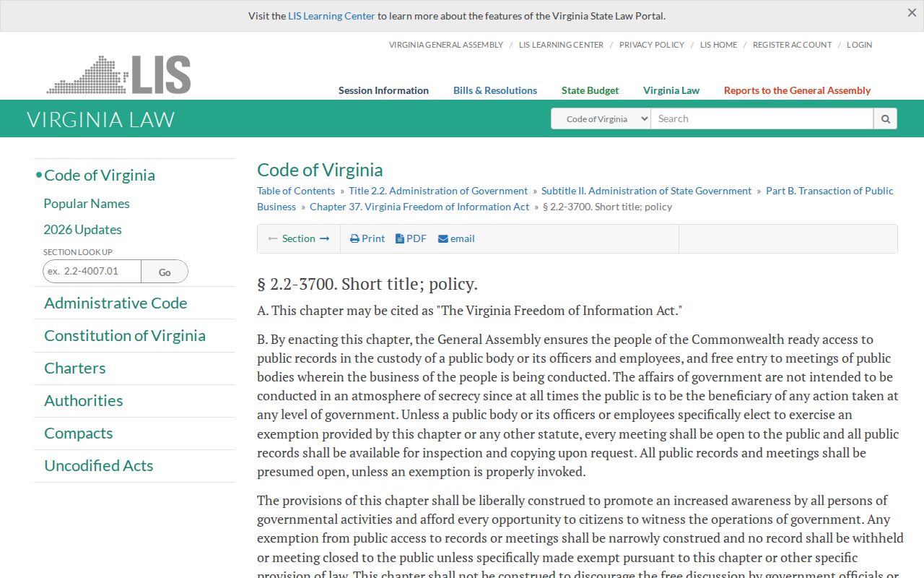Email this section via envelope icon
The height and width of the screenshot is (578, 924).
point(456,238)
